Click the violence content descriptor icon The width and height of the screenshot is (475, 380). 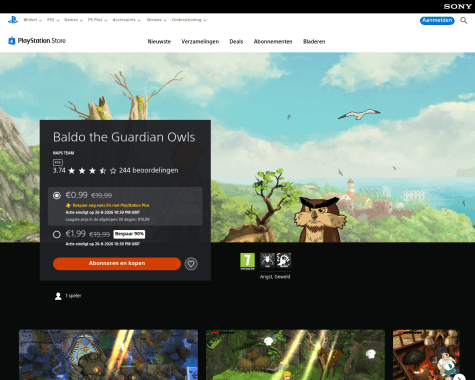point(284,260)
